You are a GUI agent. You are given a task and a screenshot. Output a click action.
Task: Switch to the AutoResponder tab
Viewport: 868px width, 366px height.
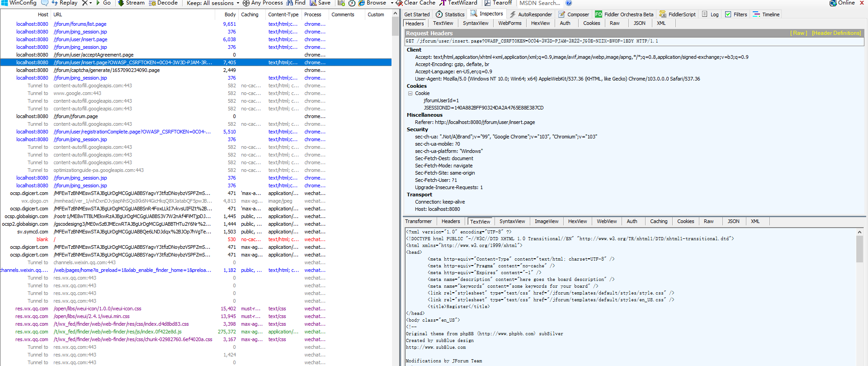531,14
